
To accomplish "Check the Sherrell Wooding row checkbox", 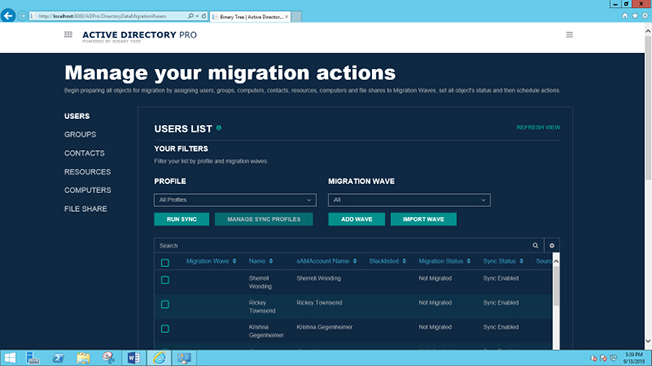I will tap(165, 280).
